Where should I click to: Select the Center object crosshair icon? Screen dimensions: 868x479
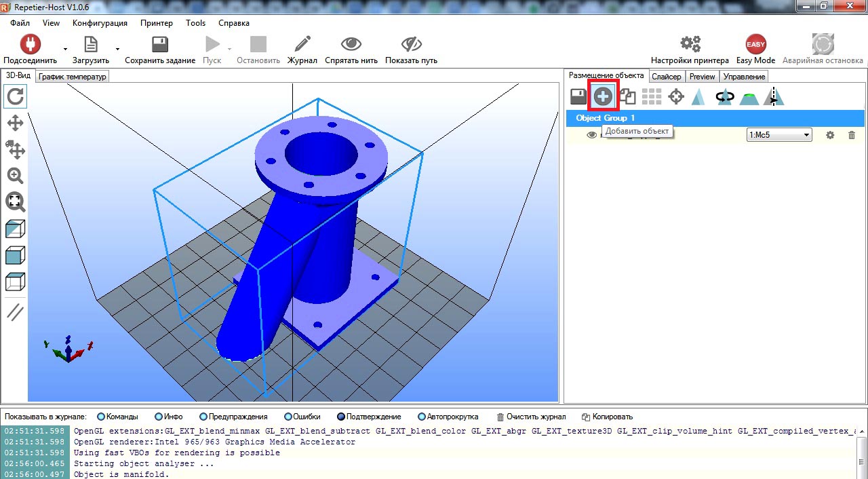(x=676, y=96)
